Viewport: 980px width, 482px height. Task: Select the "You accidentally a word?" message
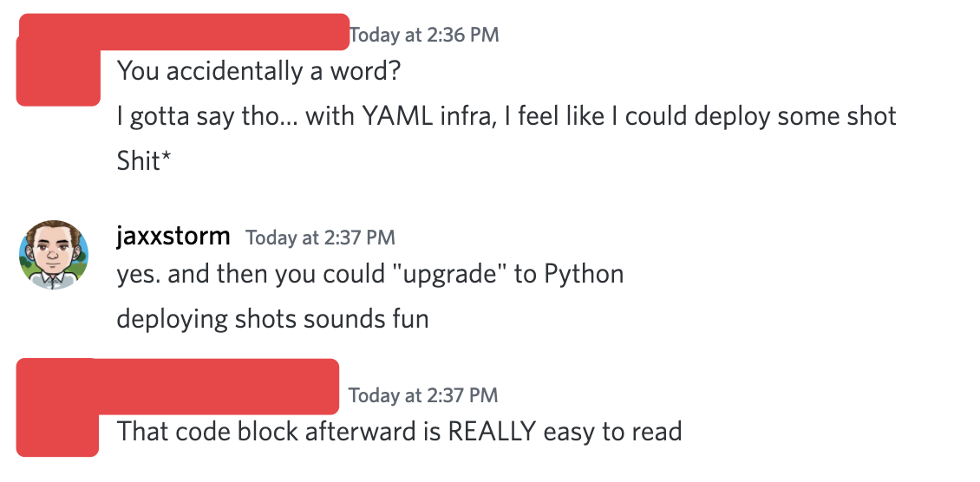pos(258,71)
